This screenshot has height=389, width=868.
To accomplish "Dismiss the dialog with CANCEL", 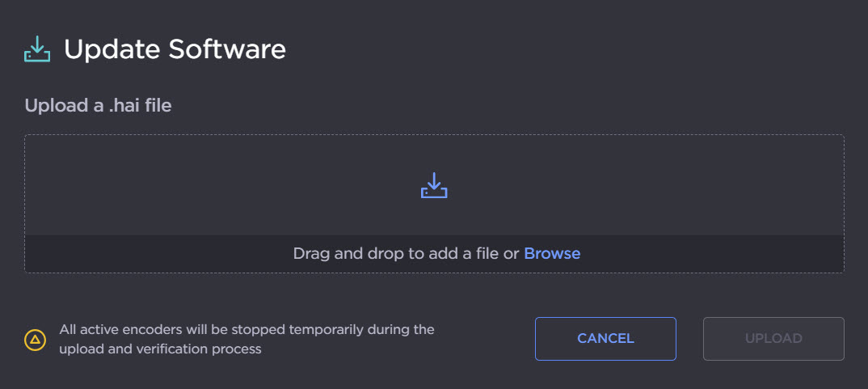I will click(605, 338).
